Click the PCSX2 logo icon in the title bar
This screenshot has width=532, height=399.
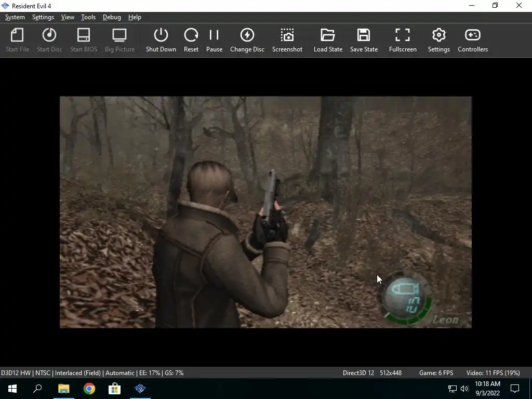coord(5,6)
